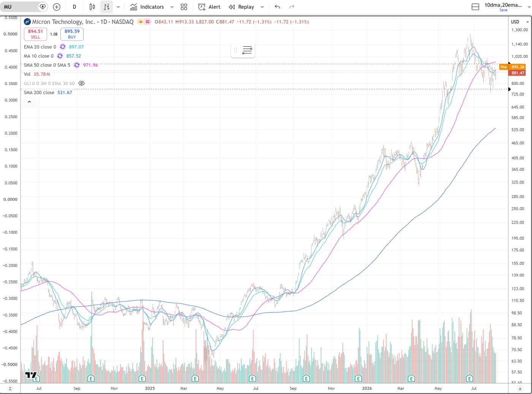532x394 pixels.
Task: Click the 894.51 SELL button
Action: tap(35, 34)
